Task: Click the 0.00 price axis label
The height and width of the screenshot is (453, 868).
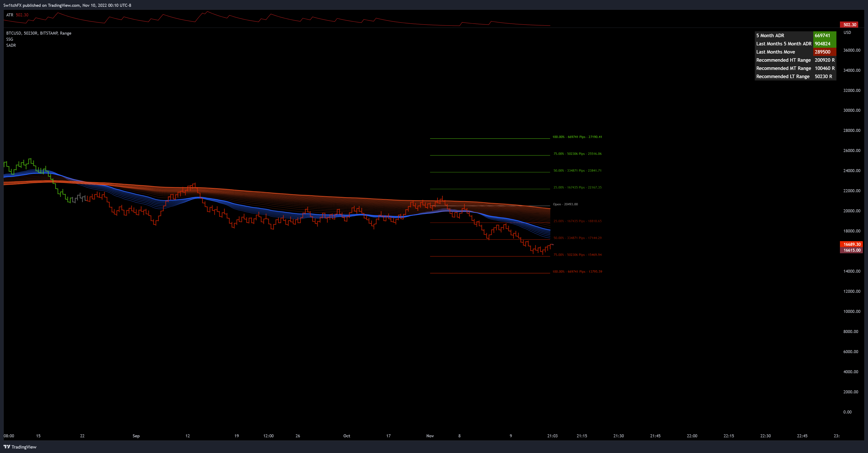Action: [847, 412]
